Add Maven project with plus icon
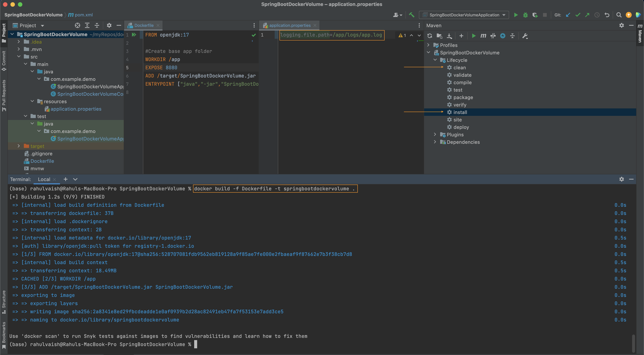 [x=461, y=36]
